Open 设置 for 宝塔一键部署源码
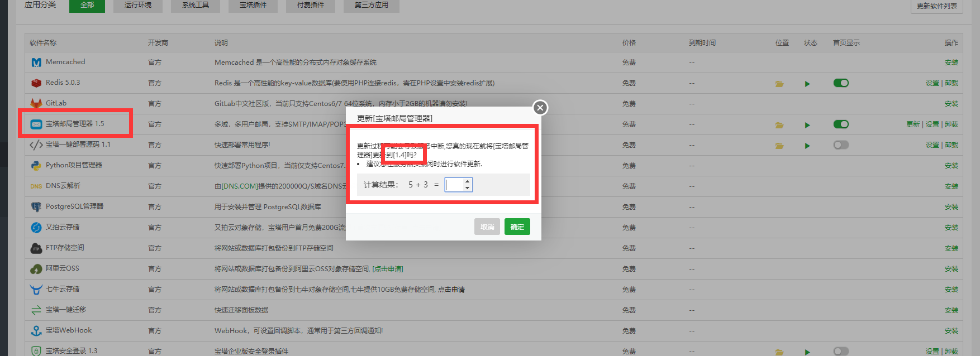980x356 pixels. [933, 145]
